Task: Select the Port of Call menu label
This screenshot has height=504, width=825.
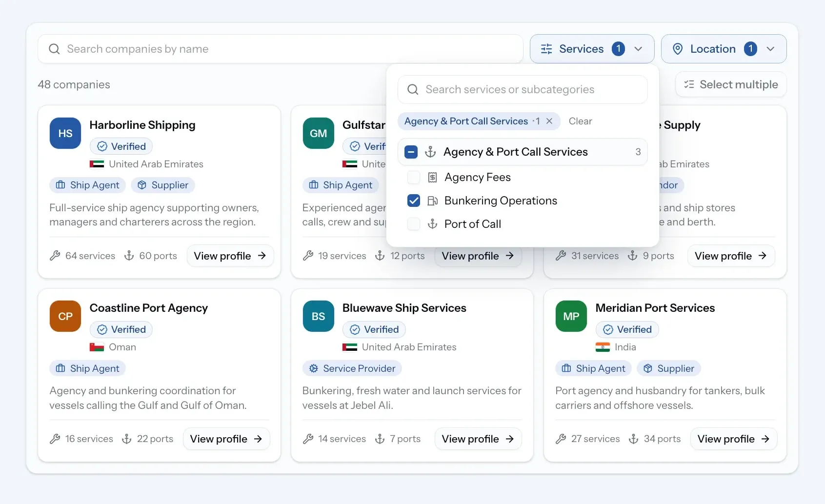Action: [473, 224]
